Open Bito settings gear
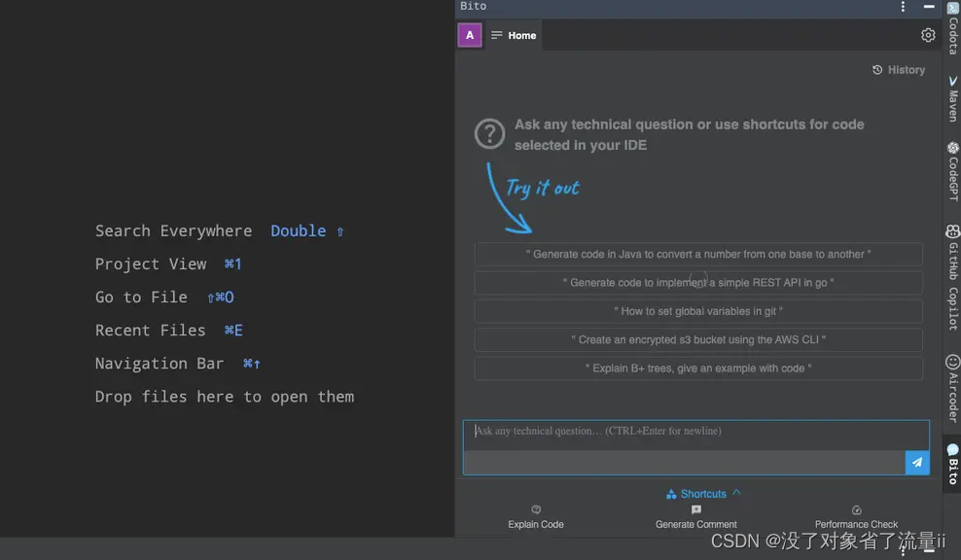 click(928, 35)
